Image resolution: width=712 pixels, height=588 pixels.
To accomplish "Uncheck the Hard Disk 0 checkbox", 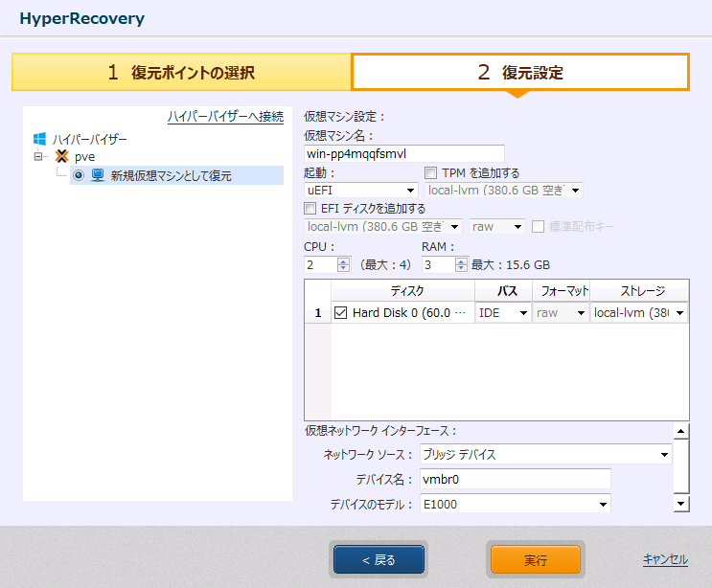I will [x=340, y=312].
